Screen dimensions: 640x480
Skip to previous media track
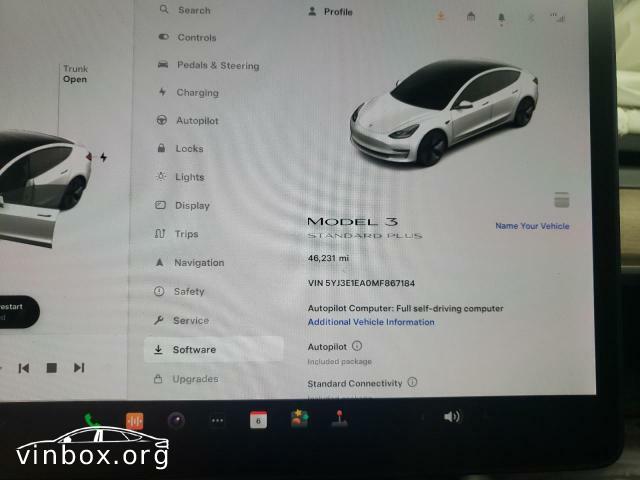tap(24, 368)
